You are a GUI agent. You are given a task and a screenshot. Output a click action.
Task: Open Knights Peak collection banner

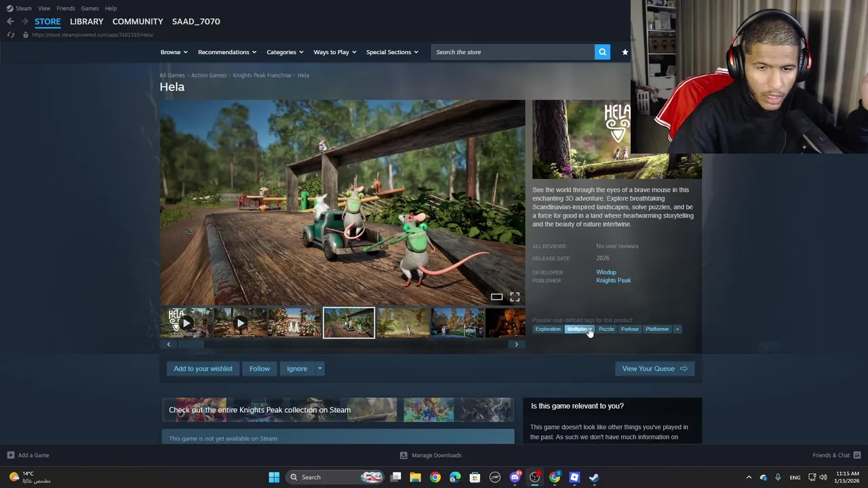(x=338, y=410)
